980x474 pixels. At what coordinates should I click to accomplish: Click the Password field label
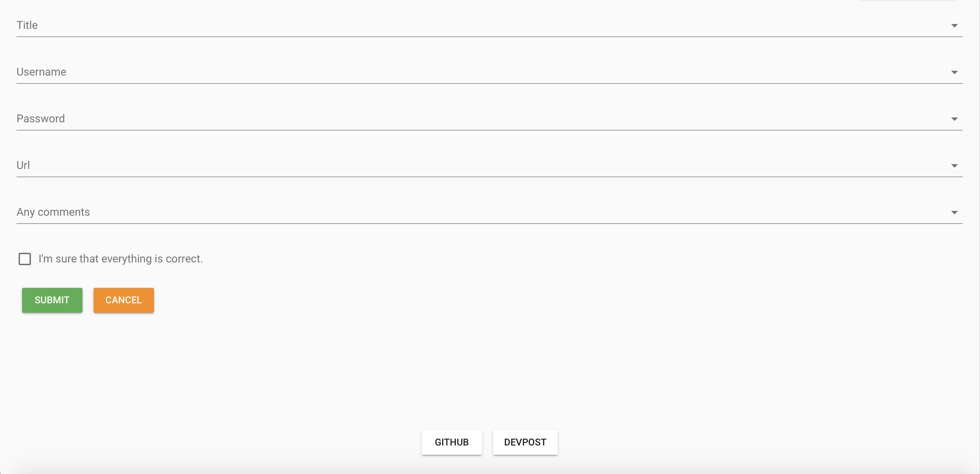click(40, 118)
